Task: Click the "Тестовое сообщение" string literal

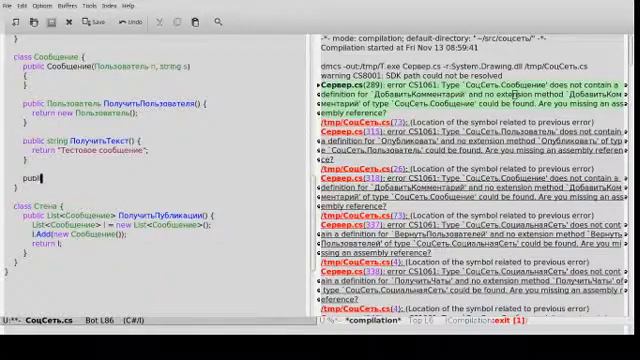Action: pyautogui.click(x=101, y=150)
